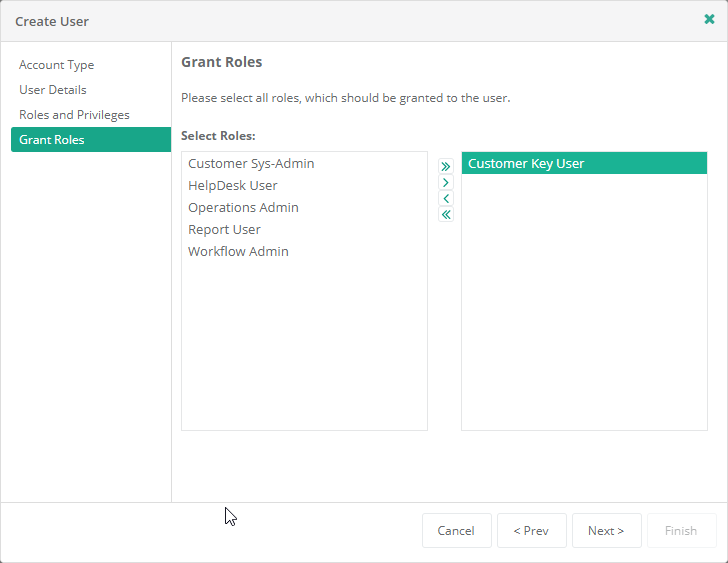Click the double left arrow to remove all
The width and height of the screenshot is (728, 563).
tap(446, 215)
